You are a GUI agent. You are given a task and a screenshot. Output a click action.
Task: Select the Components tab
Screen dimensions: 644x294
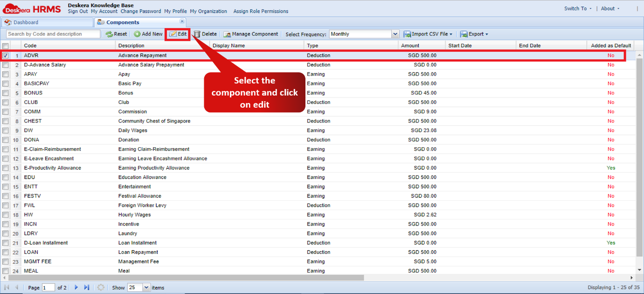[140, 22]
